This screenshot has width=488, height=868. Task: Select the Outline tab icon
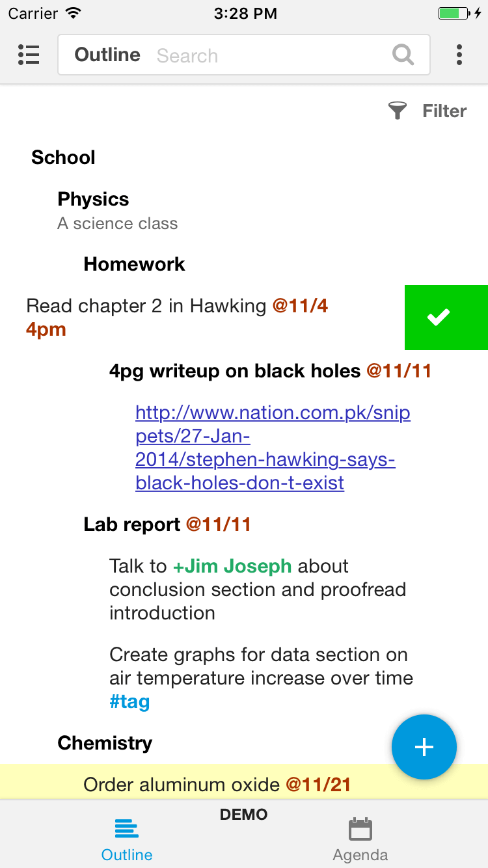(x=127, y=828)
